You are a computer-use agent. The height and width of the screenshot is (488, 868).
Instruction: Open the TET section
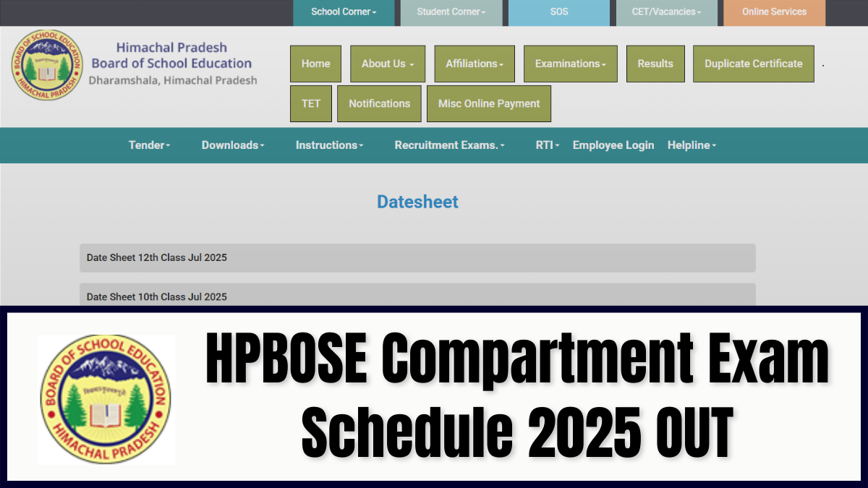(x=311, y=103)
